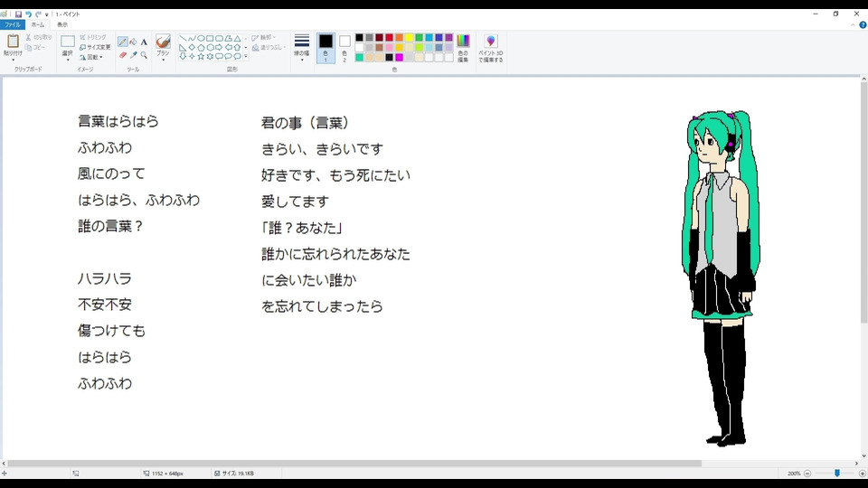868x488 pixels.
Task: Click the vertical scrollbar thumb
Action: [x=863, y=203]
